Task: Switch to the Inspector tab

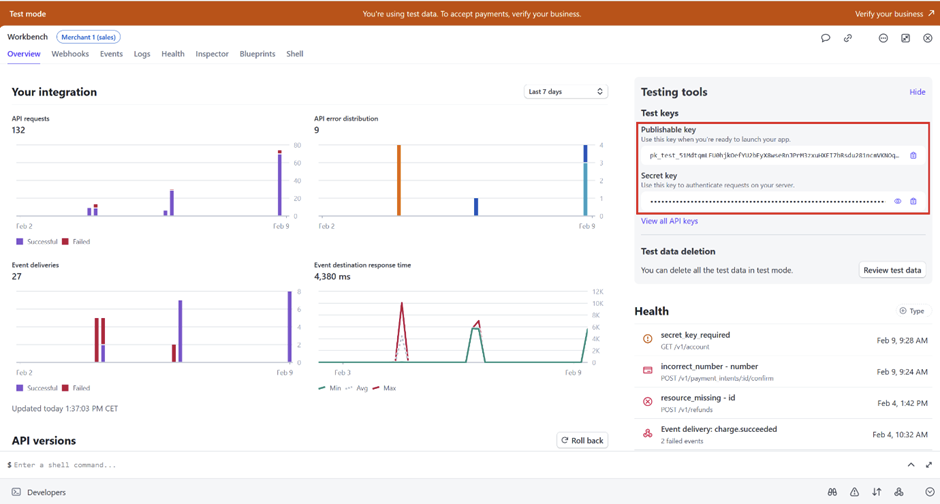Action: click(x=212, y=54)
